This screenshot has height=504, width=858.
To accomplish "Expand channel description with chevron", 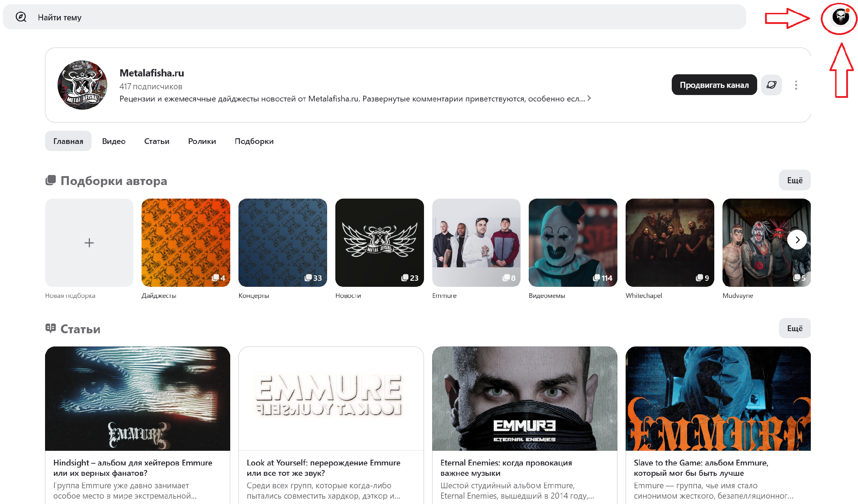I will (x=589, y=98).
